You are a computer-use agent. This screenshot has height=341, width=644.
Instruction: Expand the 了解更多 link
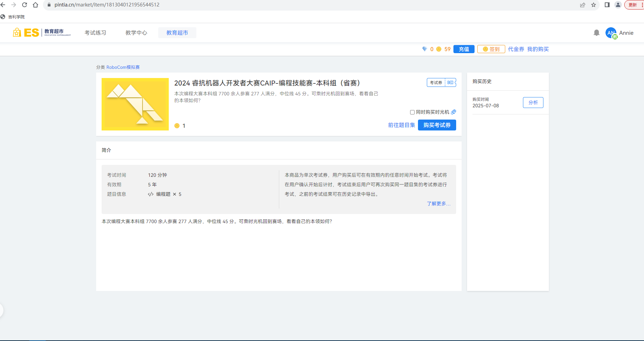pos(438,204)
